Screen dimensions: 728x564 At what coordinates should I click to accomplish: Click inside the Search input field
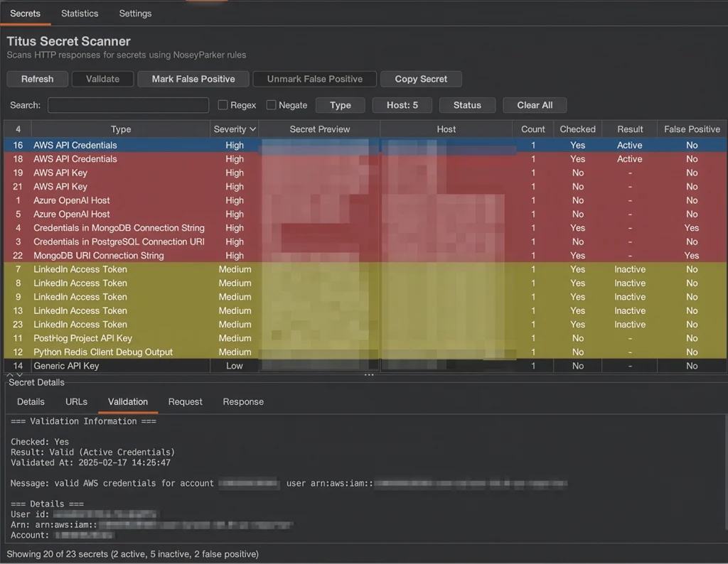click(x=128, y=104)
